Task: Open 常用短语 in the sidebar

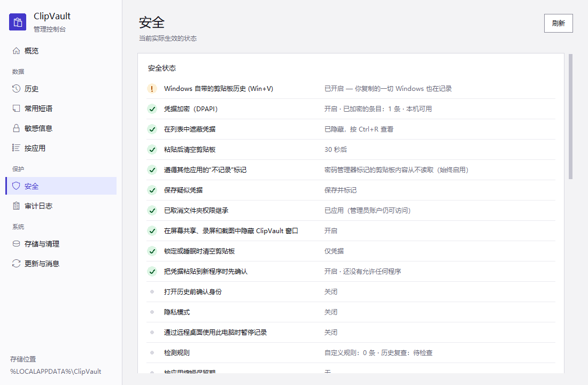Action: (x=61, y=109)
